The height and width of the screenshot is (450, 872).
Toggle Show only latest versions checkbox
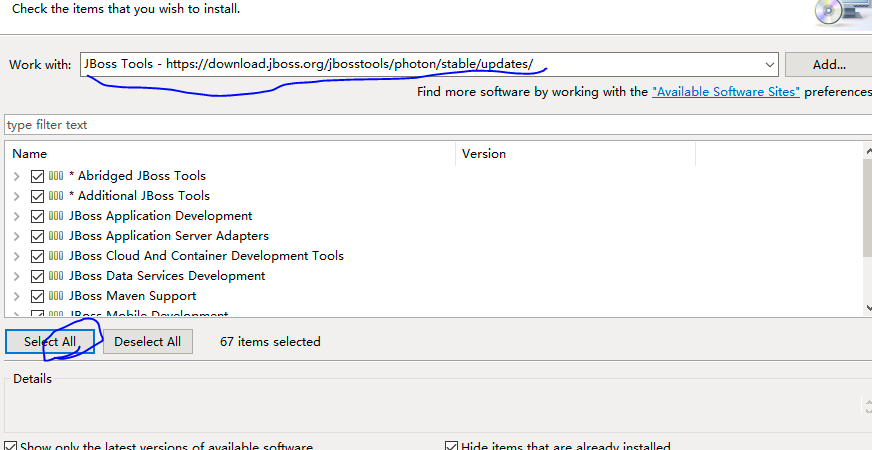[11, 446]
